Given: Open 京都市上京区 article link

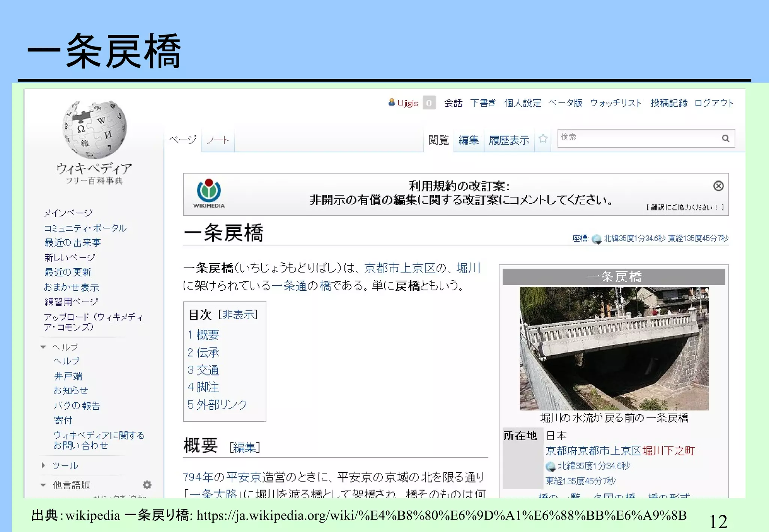Looking at the screenshot, I should 400,268.
